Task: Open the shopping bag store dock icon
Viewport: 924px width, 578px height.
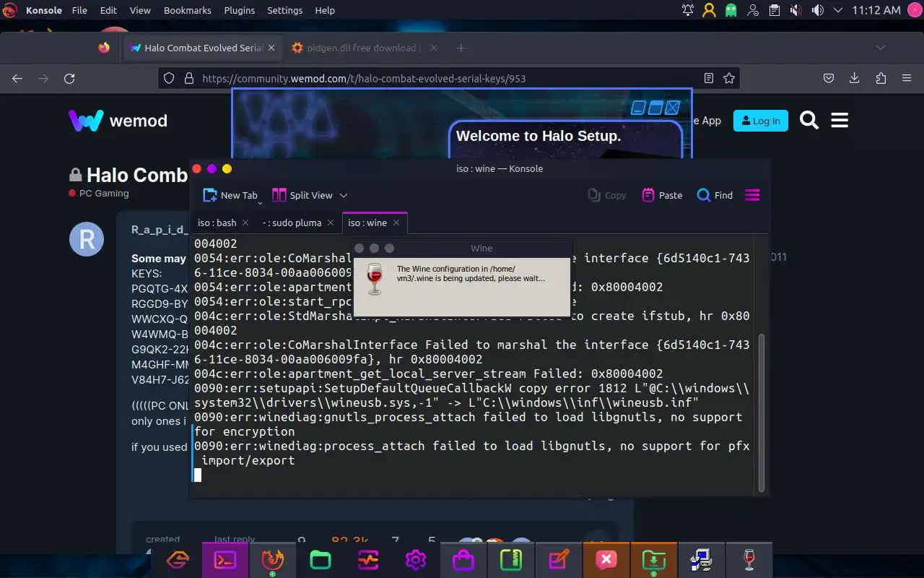Action: pos(463,560)
